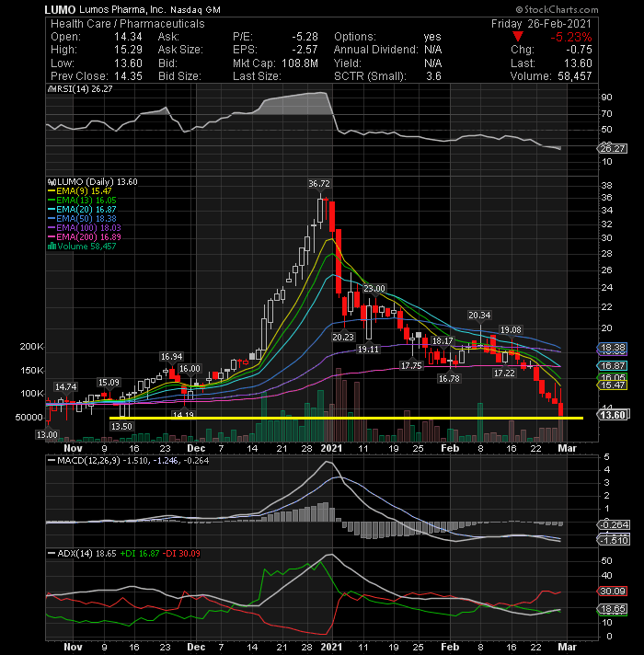
Task: Click the EMA(20) legend entry
Action: [x=82, y=210]
